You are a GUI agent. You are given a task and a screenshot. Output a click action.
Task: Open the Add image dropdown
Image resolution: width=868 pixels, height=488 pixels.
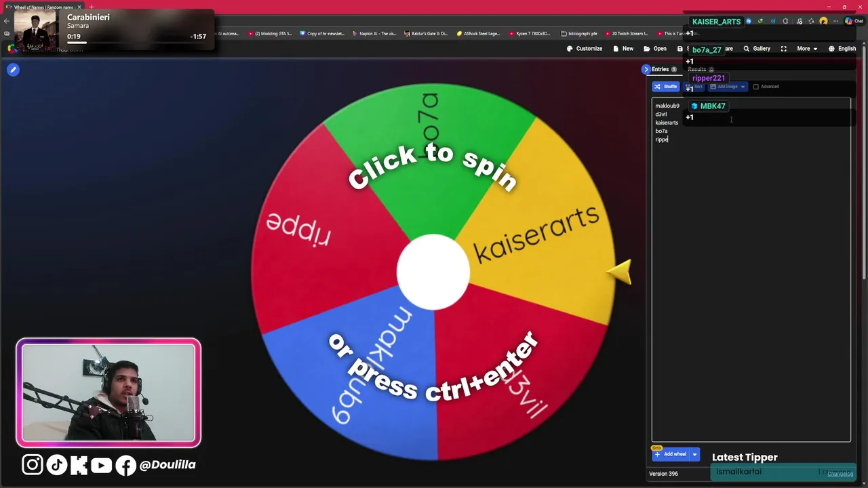(x=727, y=87)
